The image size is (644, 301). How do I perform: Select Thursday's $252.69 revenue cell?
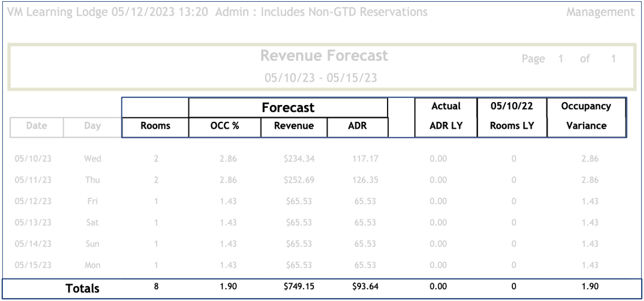[299, 180]
